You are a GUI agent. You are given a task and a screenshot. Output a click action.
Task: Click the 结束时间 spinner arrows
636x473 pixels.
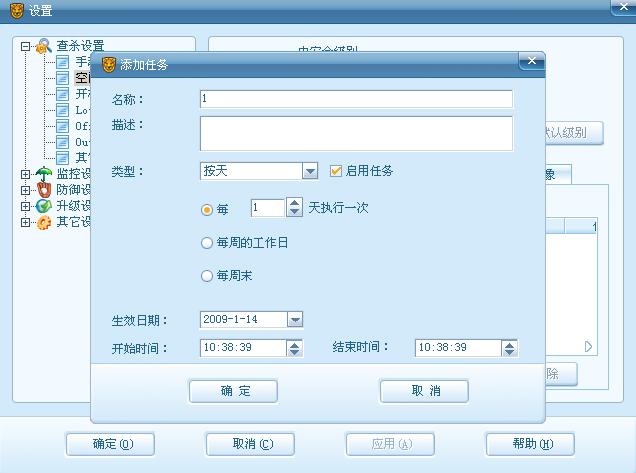click(x=509, y=348)
